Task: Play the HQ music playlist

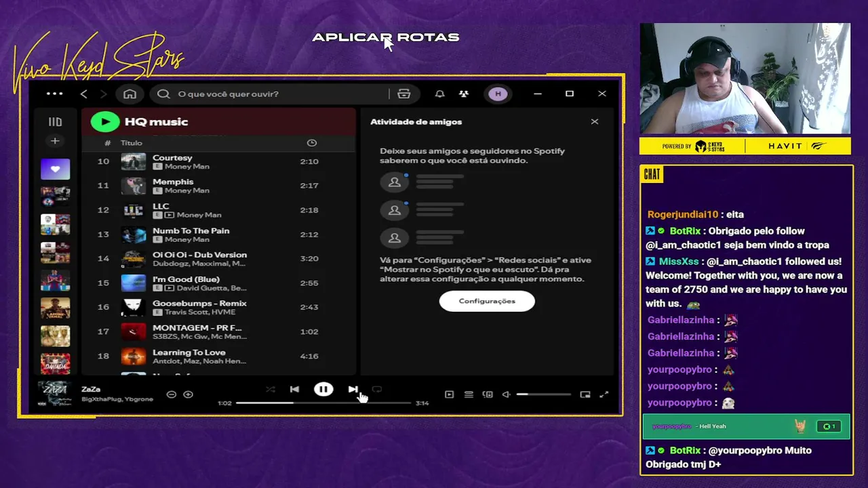Action: tap(105, 121)
